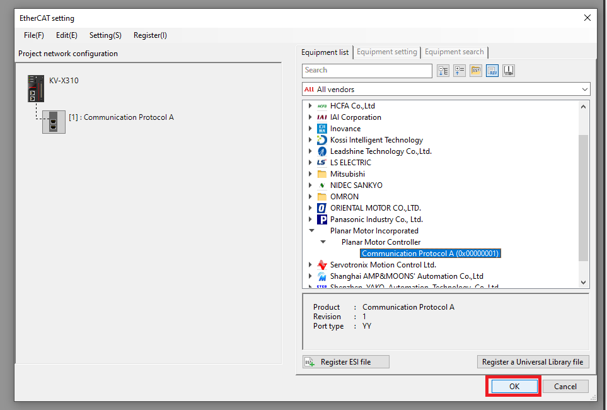Click the Mitsubishi folder icon
This screenshot has height=410, width=607.
click(x=322, y=174)
